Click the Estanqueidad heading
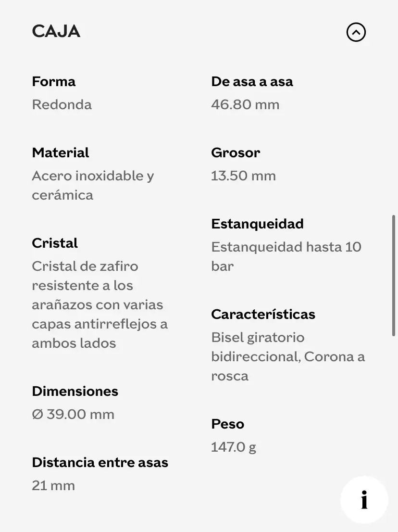This screenshot has height=532, width=398. [257, 224]
